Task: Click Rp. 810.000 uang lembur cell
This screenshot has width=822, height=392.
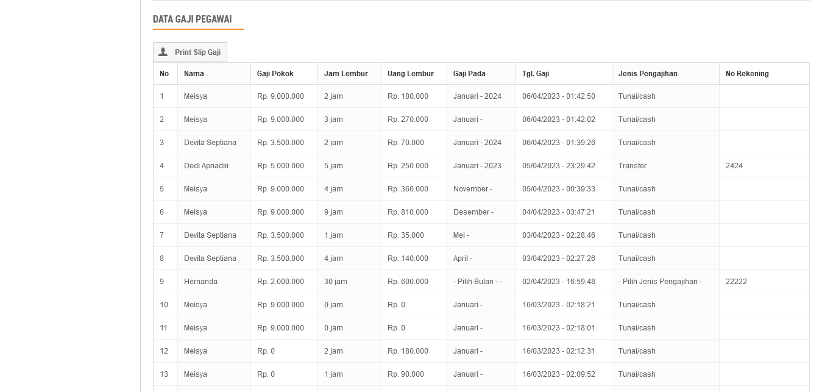Action: pyautogui.click(x=408, y=212)
